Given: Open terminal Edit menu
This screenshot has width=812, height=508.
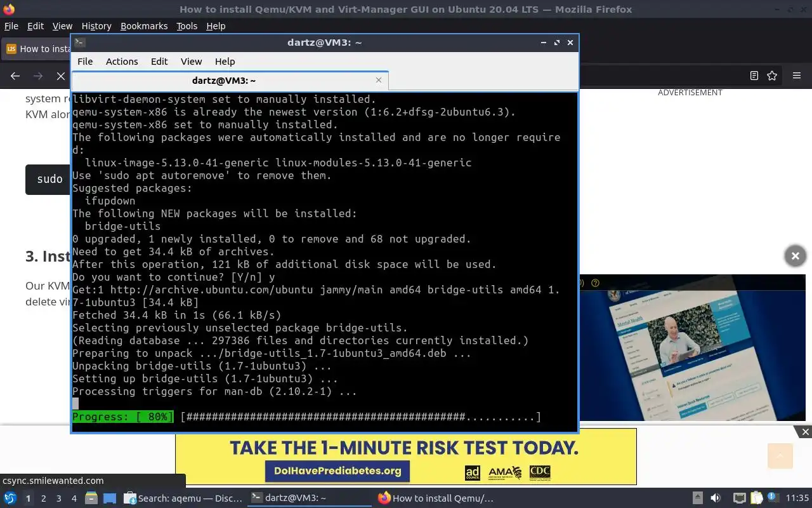Looking at the screenshot, I should (159, 62).
